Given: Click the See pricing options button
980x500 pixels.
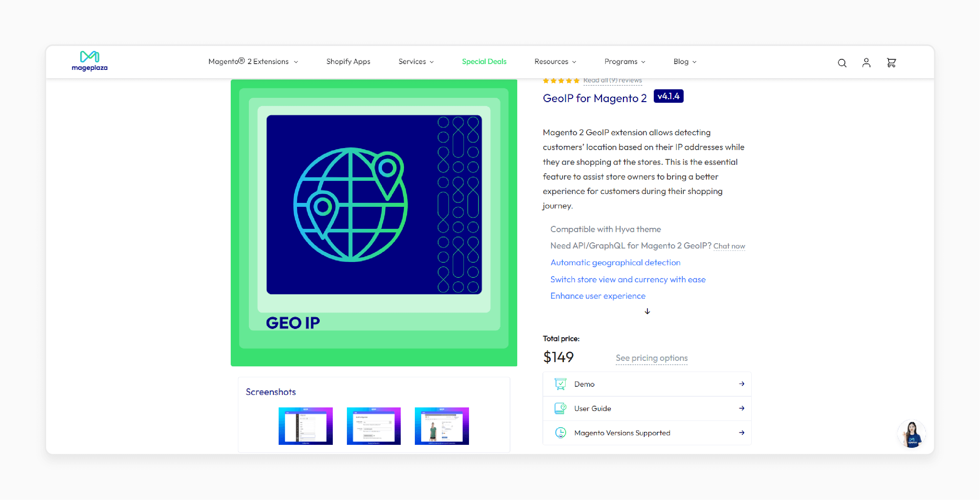Looking at the screenshot, I should 651,358.
